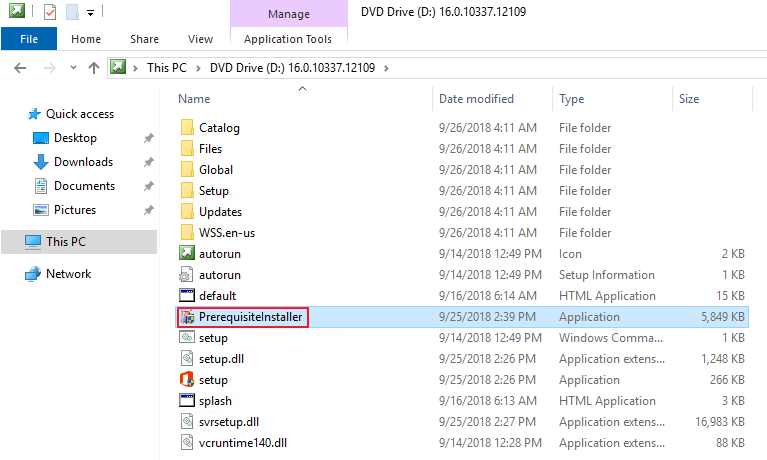
Task: Select the default HTML Application icon
Action: pyautogui.click(x=187, y=295)
